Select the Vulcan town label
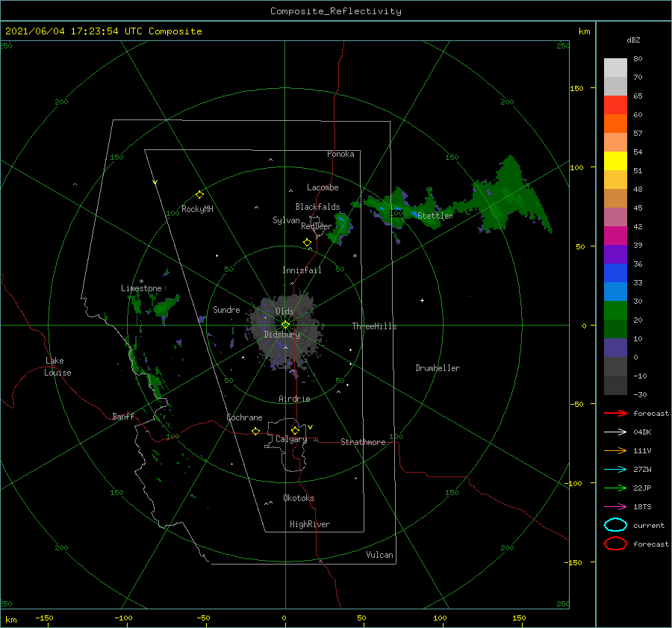 tap(380, 555)
